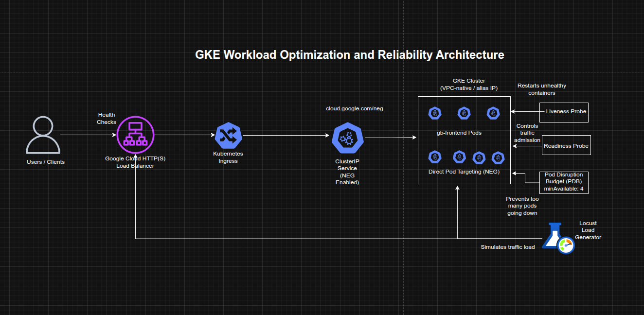Click the diagram title text
The height and width of the screenshot is (315, 644).
350,55
